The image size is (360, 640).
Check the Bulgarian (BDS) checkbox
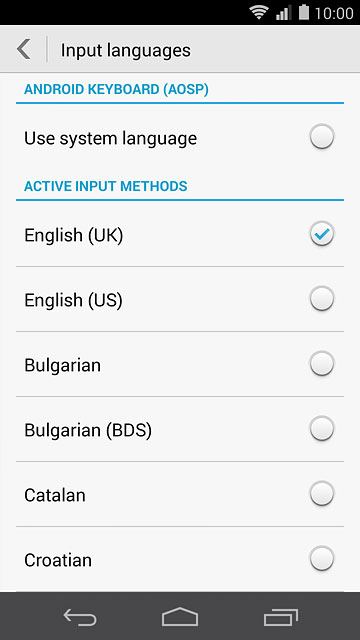322,429
